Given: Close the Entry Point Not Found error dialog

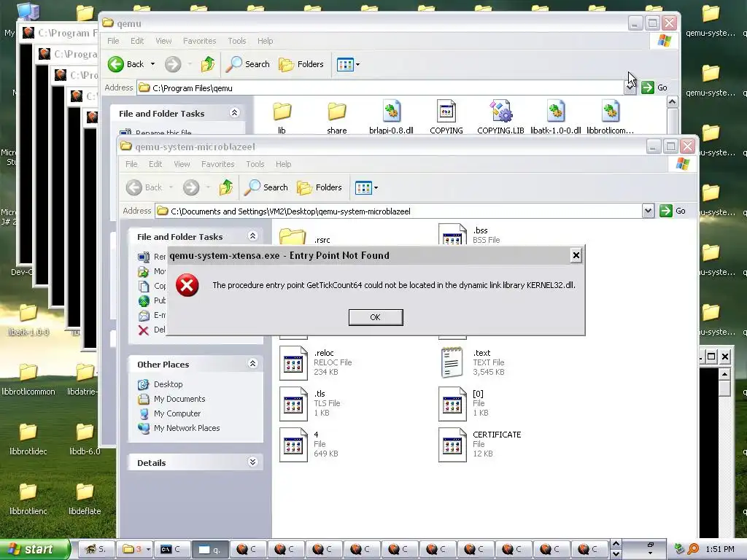Looking at the screenshot, I should tap(576, 256).
